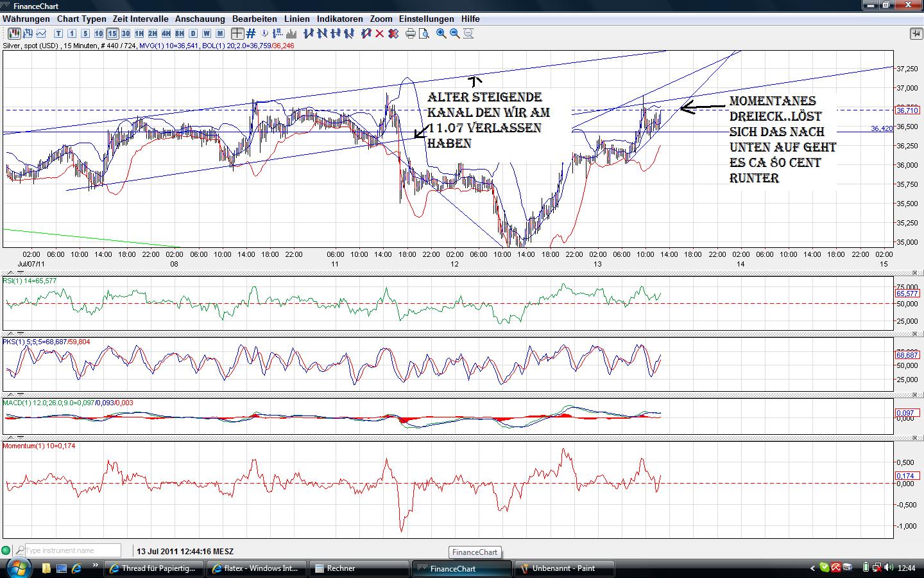Open the Einstellungen menu

tap(427, 19)
